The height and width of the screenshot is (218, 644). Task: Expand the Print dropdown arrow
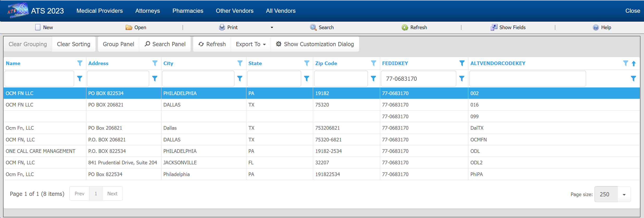[x=272, y=27]
